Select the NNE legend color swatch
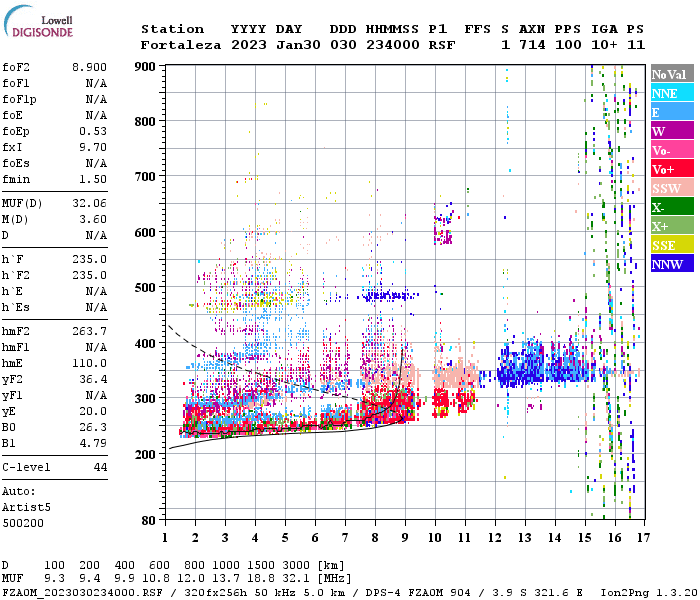The height and width of the screenshot is (600, 700). 672,93
